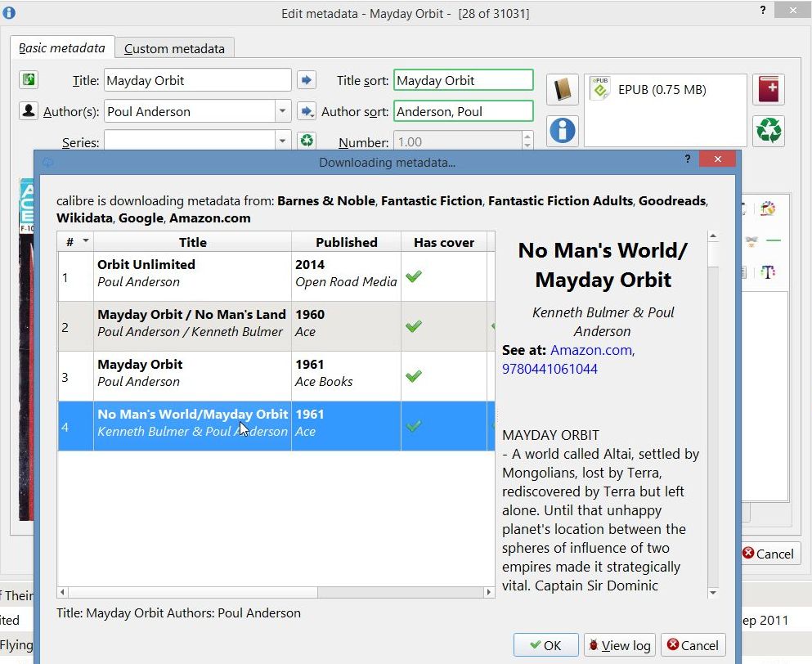Click help question mark of Edit metadata window
This screenshot has width=812, height=664.
click(763, 9)
